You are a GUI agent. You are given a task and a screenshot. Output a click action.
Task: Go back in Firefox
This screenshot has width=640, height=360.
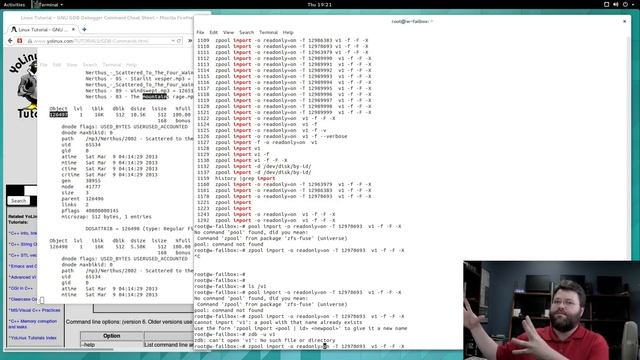click(10, 41)
